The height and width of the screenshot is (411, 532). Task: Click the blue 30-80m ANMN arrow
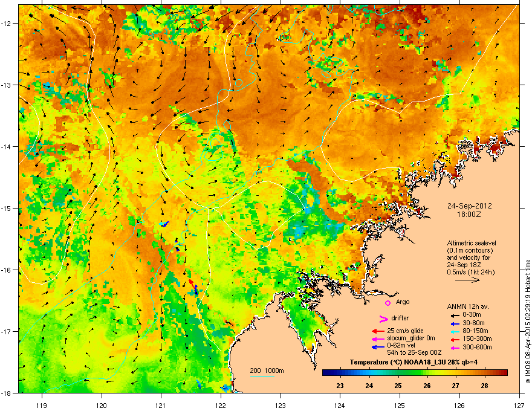(x=455, y=324)
